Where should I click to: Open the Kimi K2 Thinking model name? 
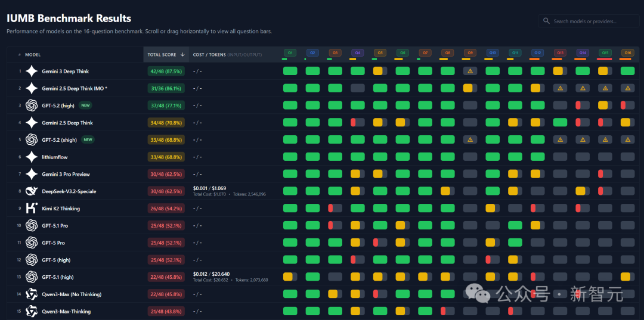pyautogui.click(x=61, y=209)
